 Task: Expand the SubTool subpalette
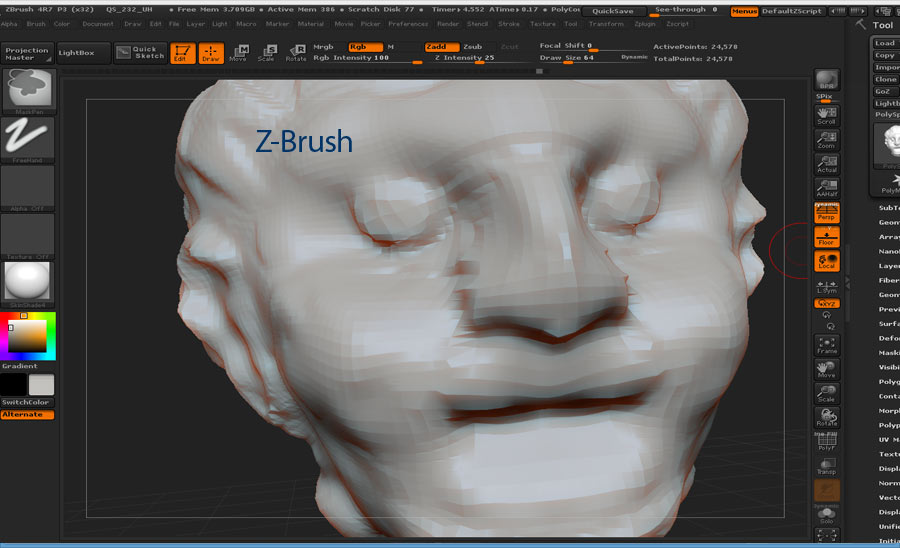click(x=888, y=208)
